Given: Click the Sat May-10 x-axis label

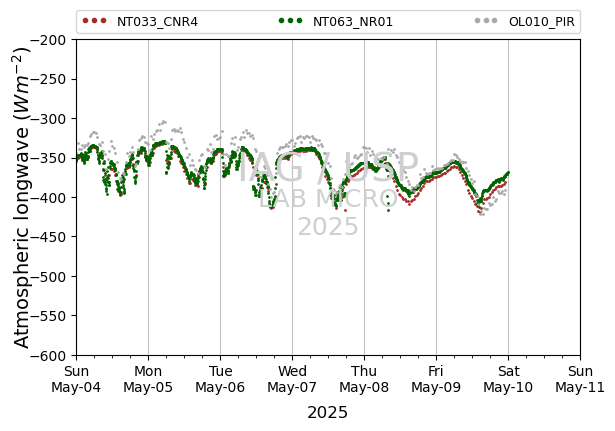Looking at the screenshot, I should [x=508, y=379].
